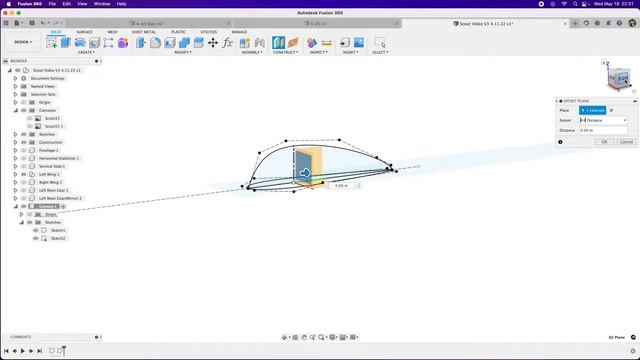The height and width of the screenshot is (360, 640).
Task: Switch to the SHEET METAL tab
Action: pyautogui.click(x=144, y=32)
